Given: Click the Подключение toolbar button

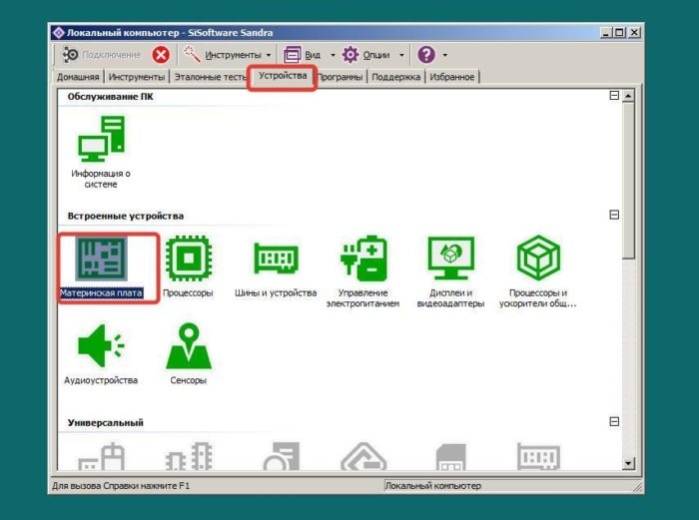Looking at the screenshot, I should point(102,55).
